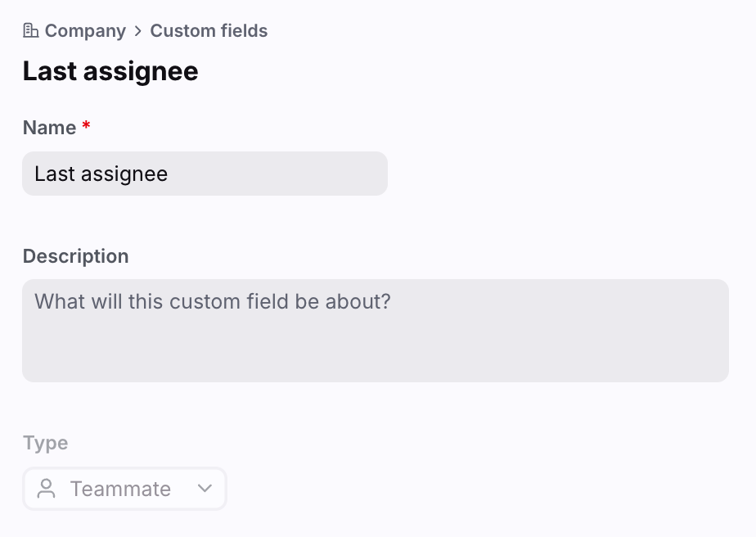The width and height of the screenshot is (756, 537).
Task: Go to Company breadcrumb link
Action: click(84, 31)
